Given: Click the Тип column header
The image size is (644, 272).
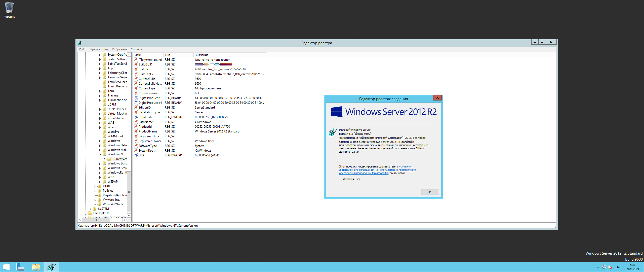Looking at the screenshot, I should pos(178,55).
